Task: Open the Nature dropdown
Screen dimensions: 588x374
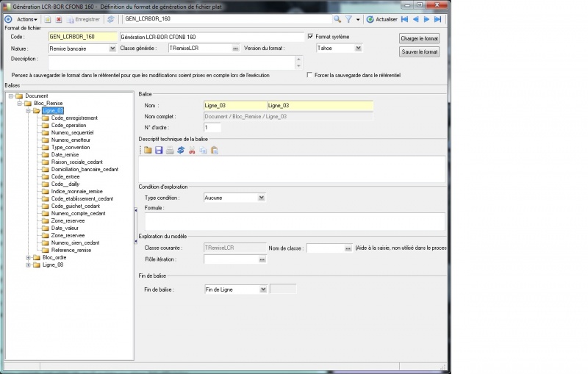Action: point(112,48)
